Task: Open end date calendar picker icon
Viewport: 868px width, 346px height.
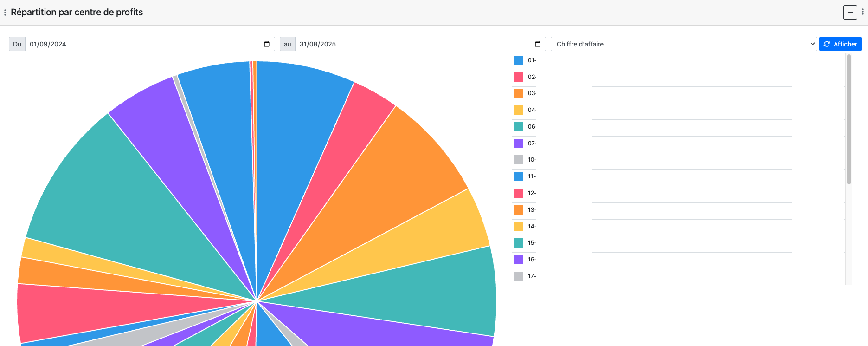Action: pyautogui.click(x=538, y=44)
